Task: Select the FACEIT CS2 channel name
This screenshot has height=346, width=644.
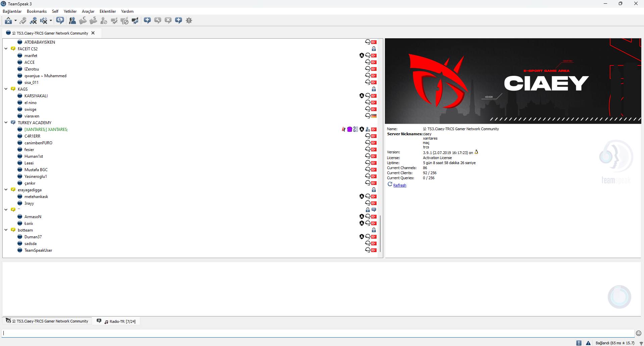Action: click(x=28, y=49)
